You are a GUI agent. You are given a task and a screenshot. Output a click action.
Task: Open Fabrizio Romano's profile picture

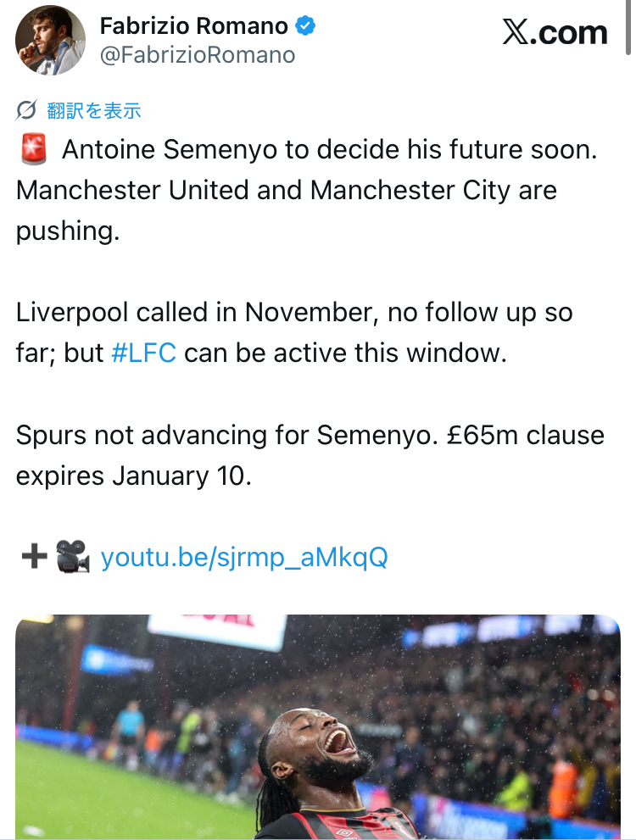(x=51, y=41)
